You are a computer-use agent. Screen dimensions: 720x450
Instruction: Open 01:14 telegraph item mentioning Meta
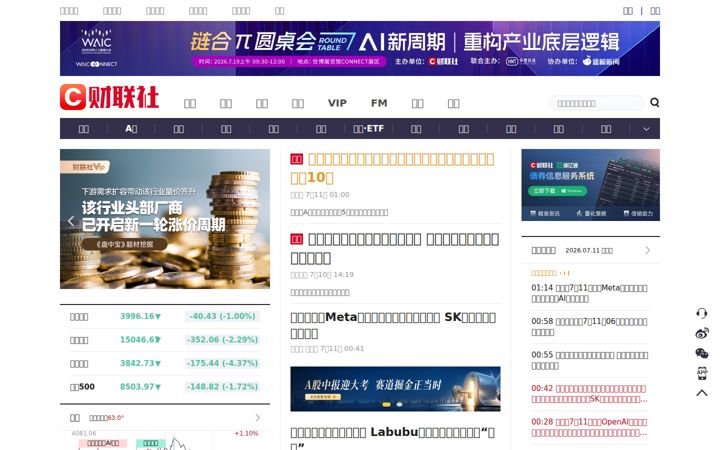(x=589, y=293)
